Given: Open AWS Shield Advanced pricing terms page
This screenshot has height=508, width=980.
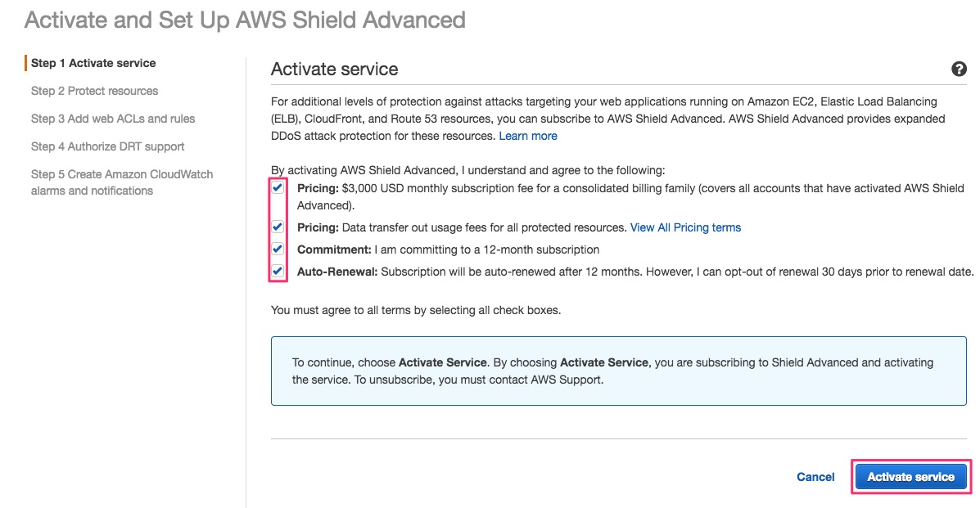Looking at the screenshot, I should pos(685,227).
